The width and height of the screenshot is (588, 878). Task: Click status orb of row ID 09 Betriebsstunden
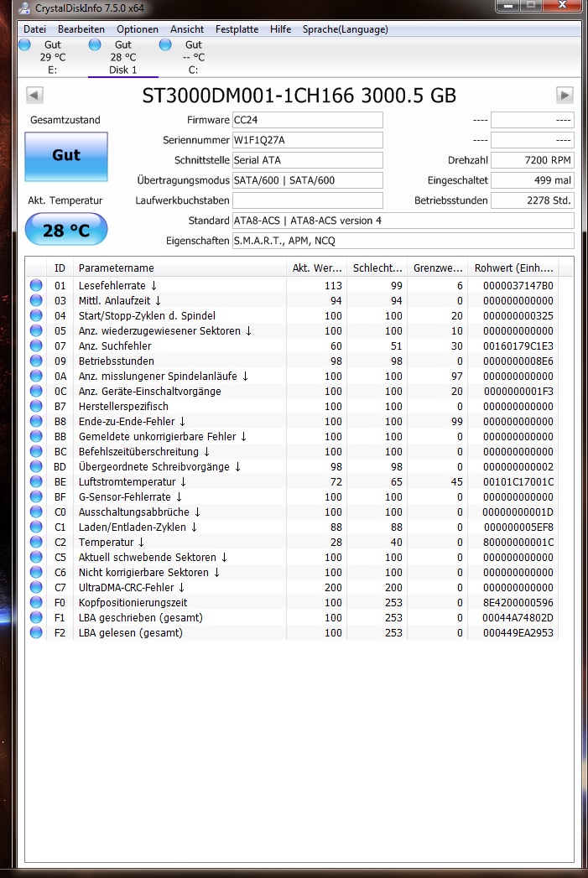[36, 361]
